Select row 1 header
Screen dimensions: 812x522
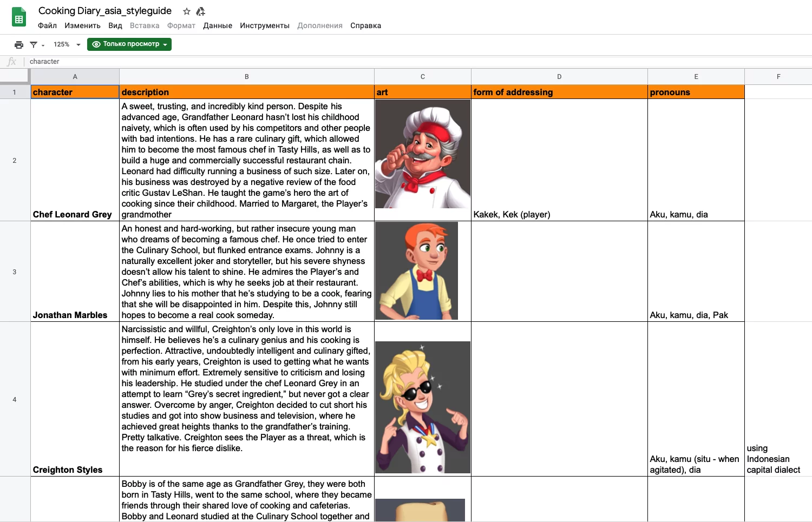[15, 92]
